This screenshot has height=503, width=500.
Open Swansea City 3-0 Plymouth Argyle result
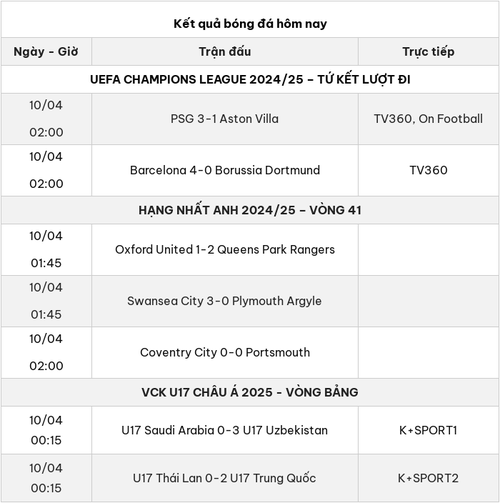pos(224,301)
